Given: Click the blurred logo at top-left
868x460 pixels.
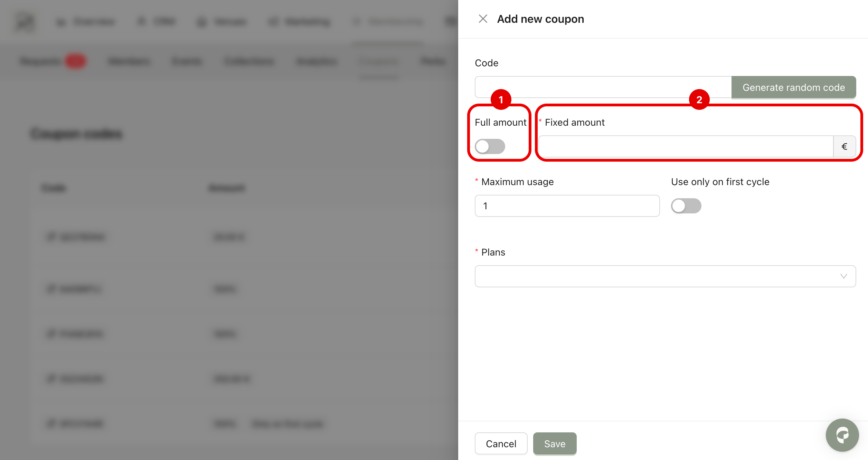Looking at the screenshot, I should click(x=25, y=22).
